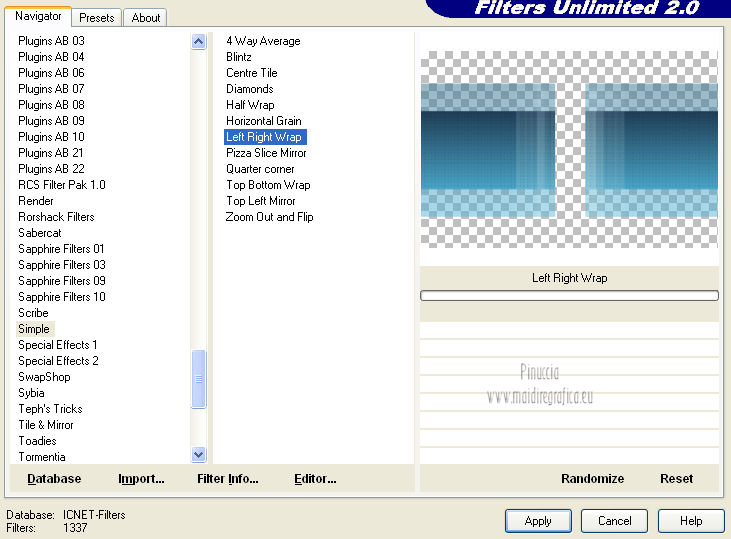The image size is (731, 539).
Task: Select Plugins AB 08 category
Action: pyautogui.click(x=51, y=105)
